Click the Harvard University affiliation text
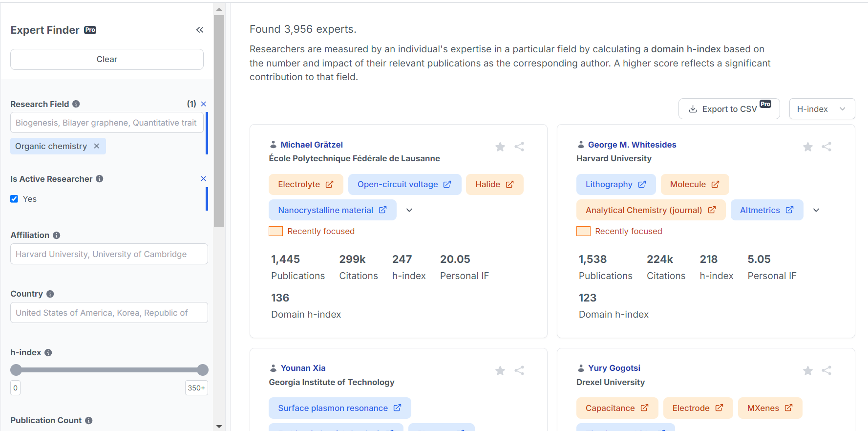The width and height of the screenshot is (868, 431). pyautogui.click(x=614, y=158)
